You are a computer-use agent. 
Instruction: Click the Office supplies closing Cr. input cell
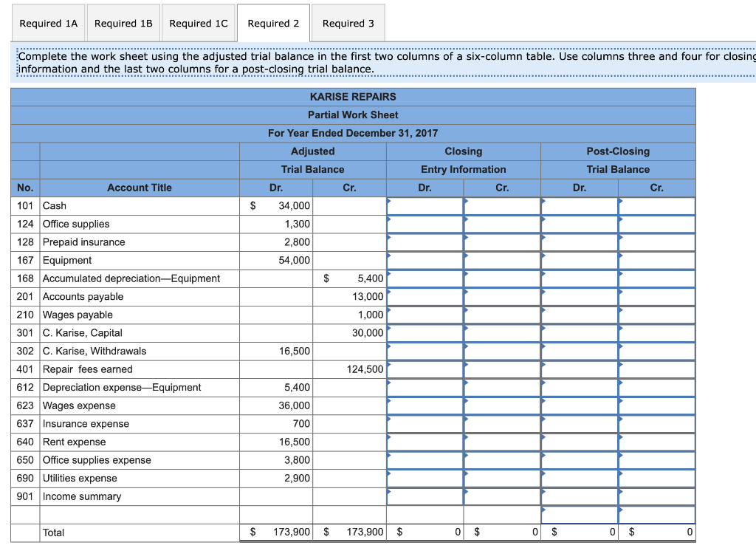[502, 224]
